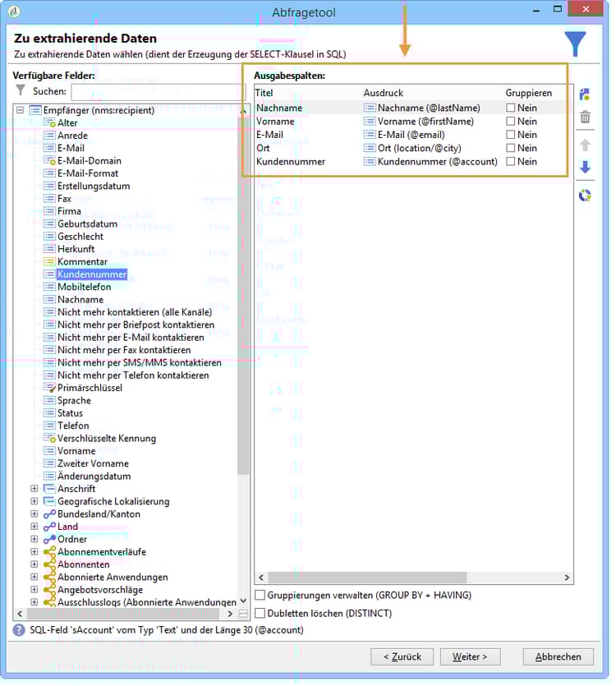Click the help question mark icon
This screenshot has width=616, height=686.
19,630
